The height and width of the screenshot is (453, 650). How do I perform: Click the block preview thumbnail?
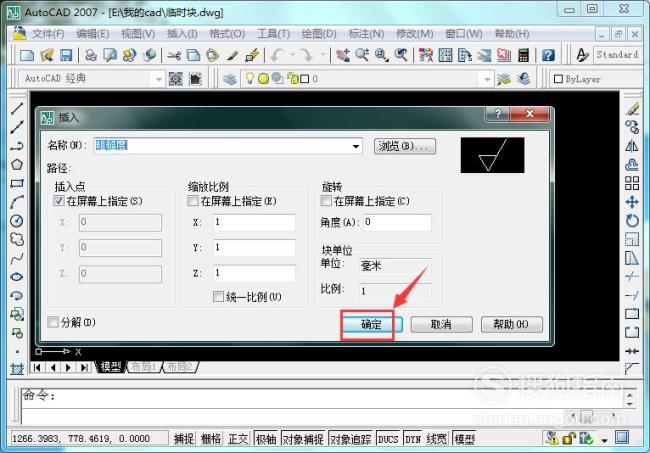492,155
